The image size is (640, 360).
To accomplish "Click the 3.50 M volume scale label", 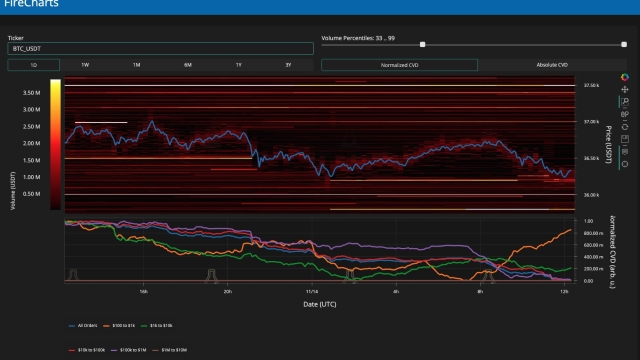I will pyautogui.click(x=31, y=93).
